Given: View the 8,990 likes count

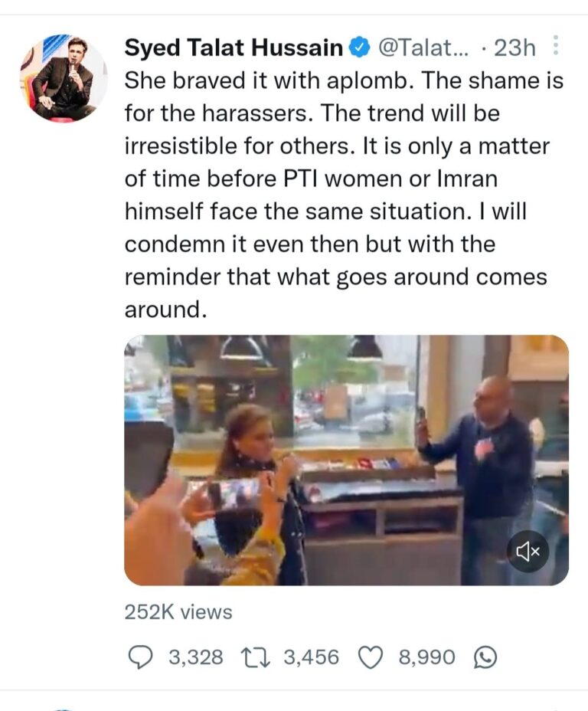Looking at the screenshot, I should click(x=426, y=657).
